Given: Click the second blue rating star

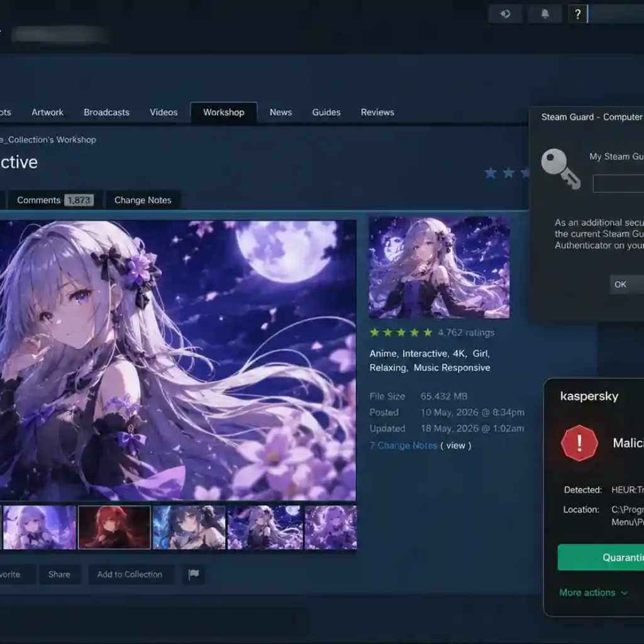Looking at the screenshot, I should click(x=508, y=173).
